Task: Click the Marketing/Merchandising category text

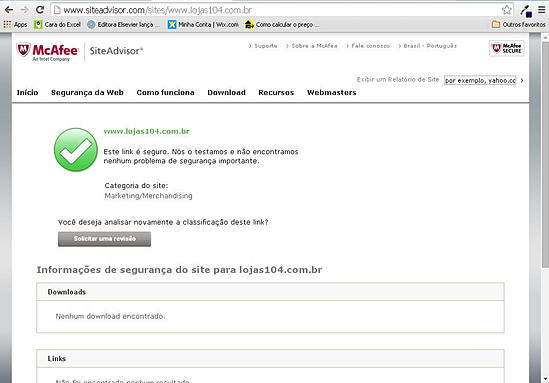Action: coord(148,196)
